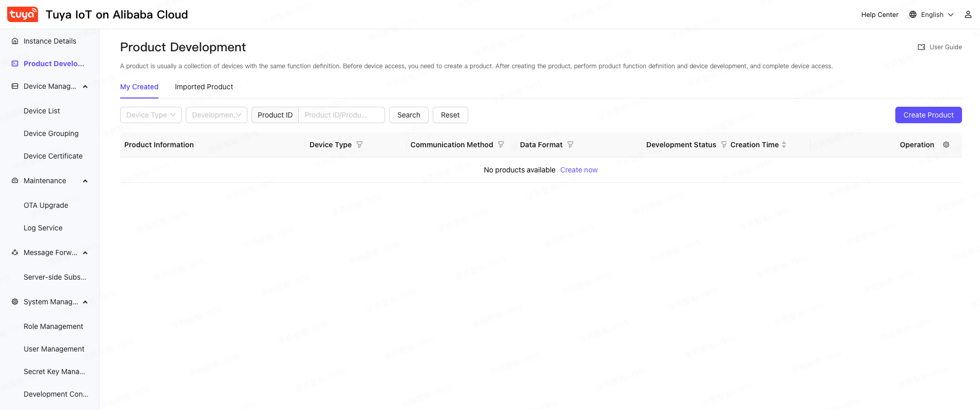Collapse Message Forwarding menu group
Image resolution: width=980 pixels, height=410 pixels.
coord(85,253)
